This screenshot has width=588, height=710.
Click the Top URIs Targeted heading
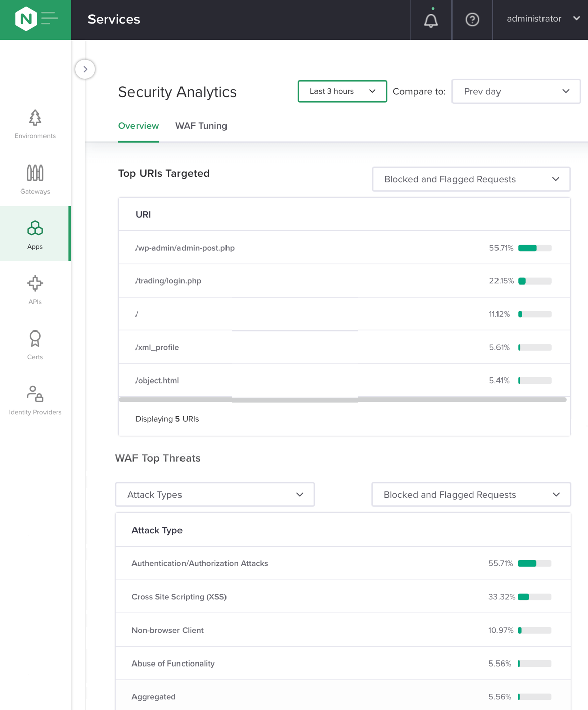point(164,173)
